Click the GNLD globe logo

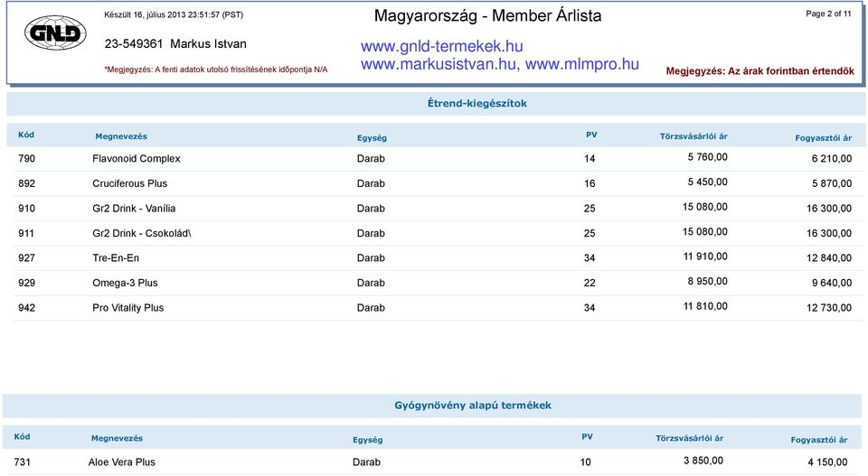click(x=55, y=33)
